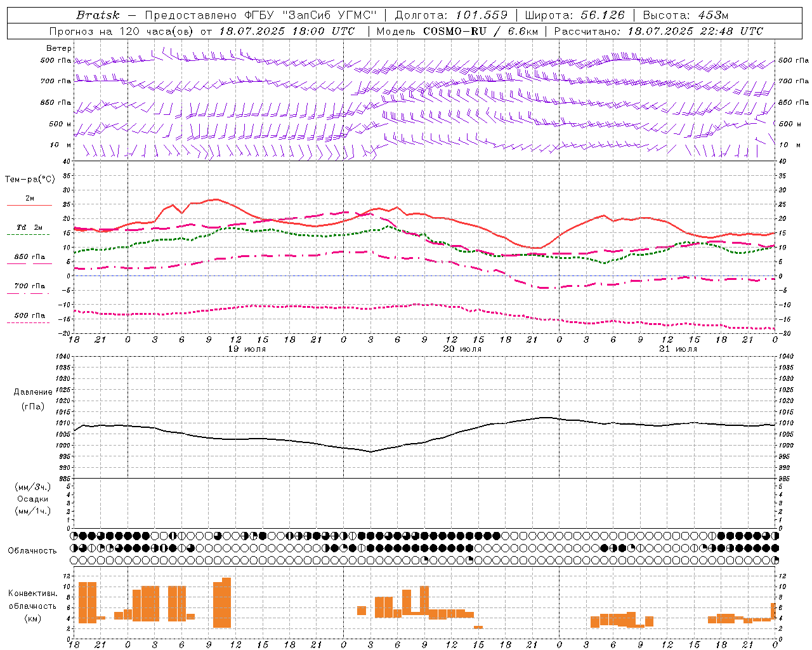Click the 19 июля date label

[x=247, y=349]
